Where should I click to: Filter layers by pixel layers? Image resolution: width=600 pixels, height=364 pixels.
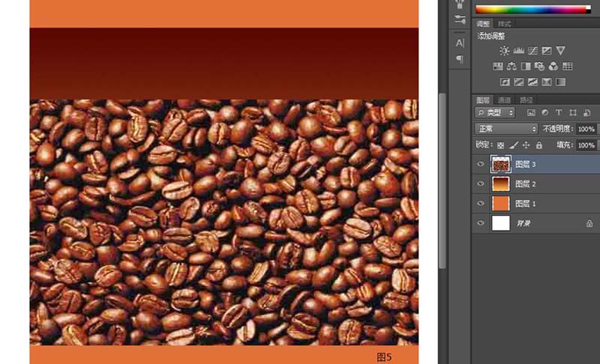(531, 112)
